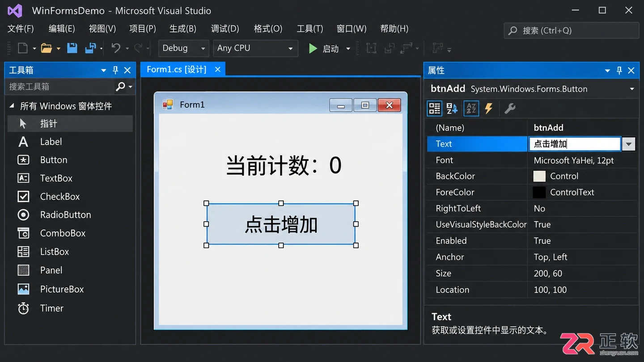
Task: Select the Pointer tool in toolbox
Action: point(70,124)
